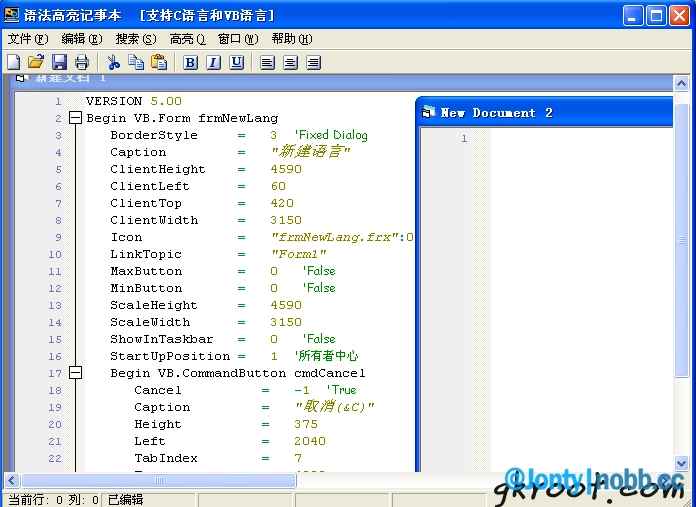
Task: Toggle Bold formatting button
Action: [x=191, y=62]
